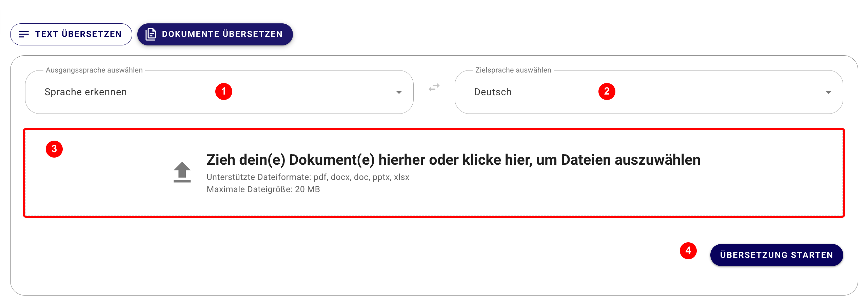The height and width of the screenshot is (305, 868).
Task: Open the Zielsprache dropdown showing Deutsch
Action: click(649, 92)
